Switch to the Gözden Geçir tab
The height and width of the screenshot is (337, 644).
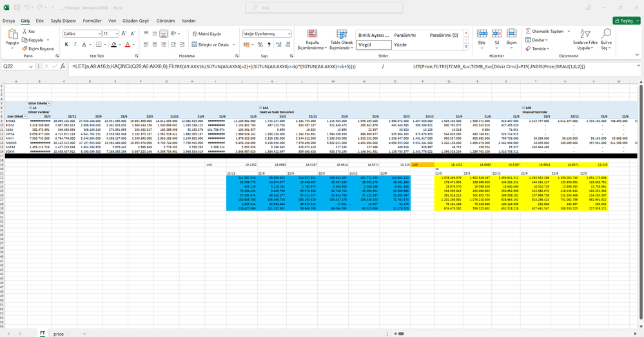[136, 21]
